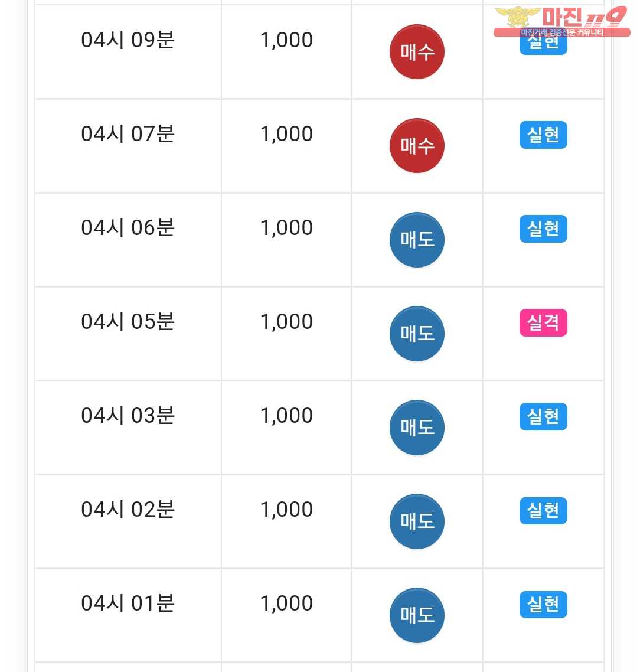This screenshot has width=637, height=672.
Task: Tap the 실현 badge in 04시 03분 row
Action: [x=543, y=416]
